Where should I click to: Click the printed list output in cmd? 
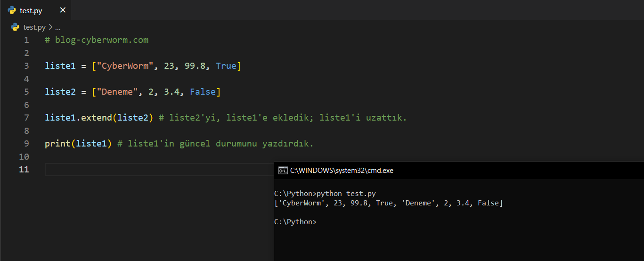(388, 203)
